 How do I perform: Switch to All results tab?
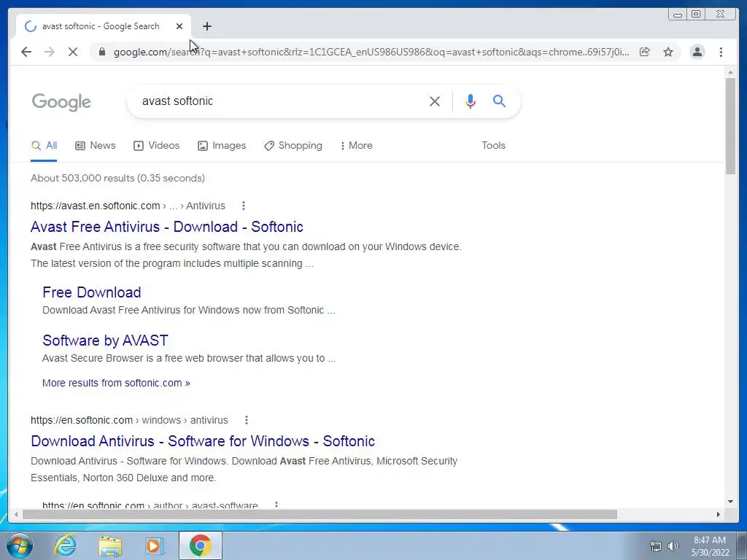coord(44,146)
